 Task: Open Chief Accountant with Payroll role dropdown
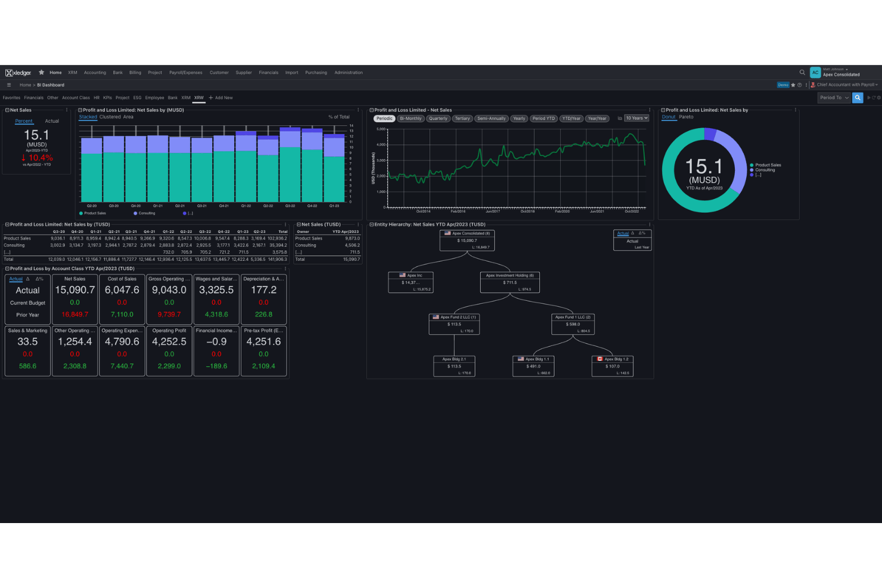click(847, 85)
